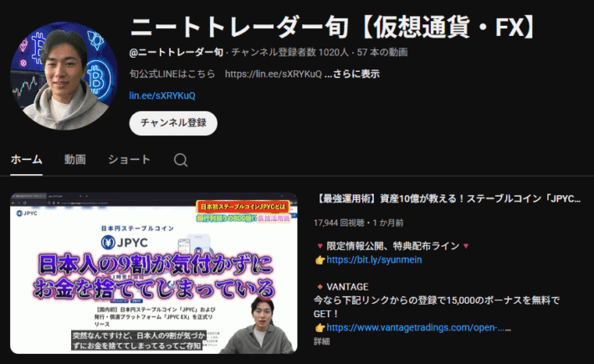Click the 旬公式LINEはこちら description text

[172, 74]
